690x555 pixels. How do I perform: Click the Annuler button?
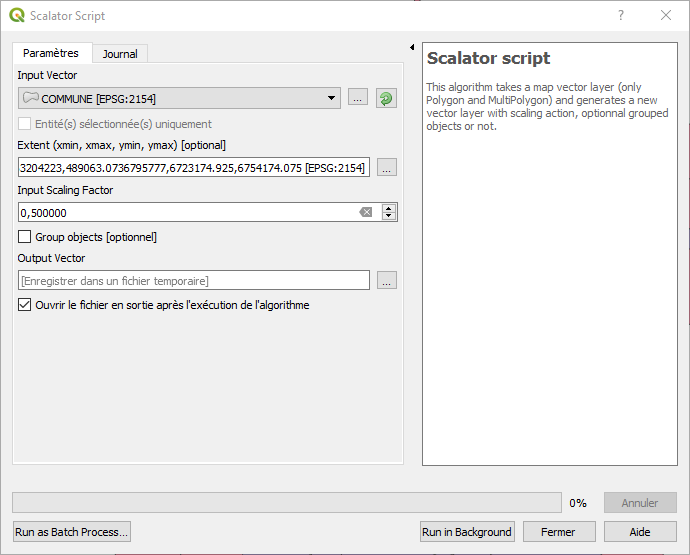[640, 503]
